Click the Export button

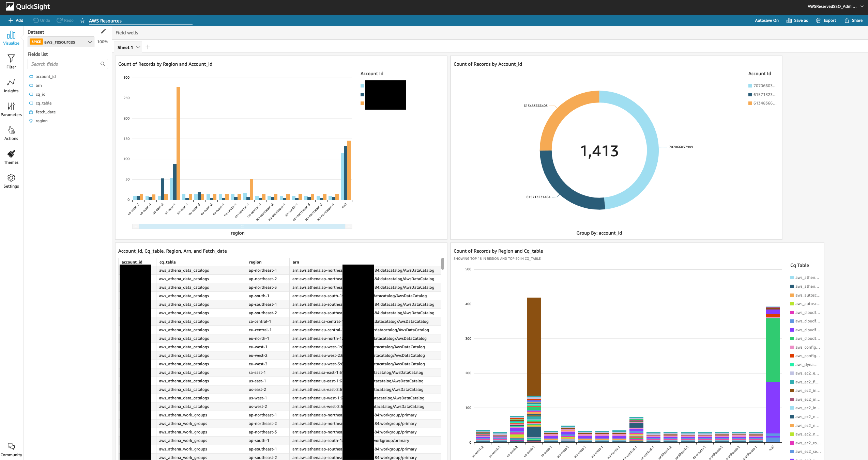[x=826, y=20]
